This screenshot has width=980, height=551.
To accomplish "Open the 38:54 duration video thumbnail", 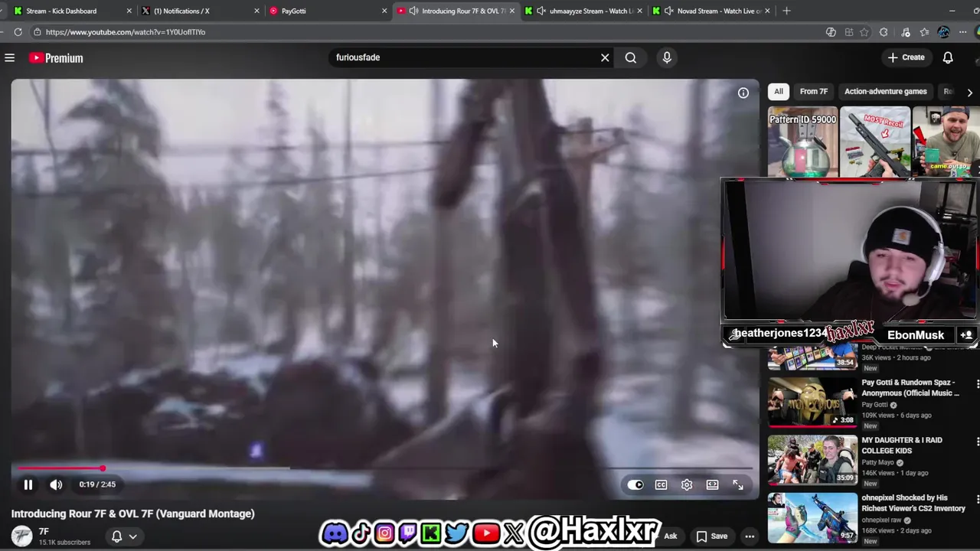I will click(x=813, y=357).
